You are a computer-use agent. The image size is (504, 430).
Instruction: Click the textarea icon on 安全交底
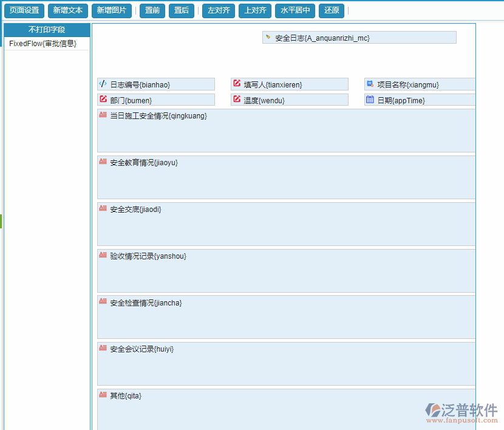click(x=103, y=208)
